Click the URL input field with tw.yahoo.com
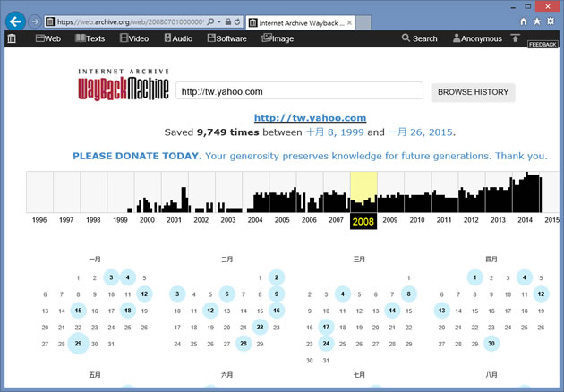Viewport: 564px width, 392px height. coord(299,91)
